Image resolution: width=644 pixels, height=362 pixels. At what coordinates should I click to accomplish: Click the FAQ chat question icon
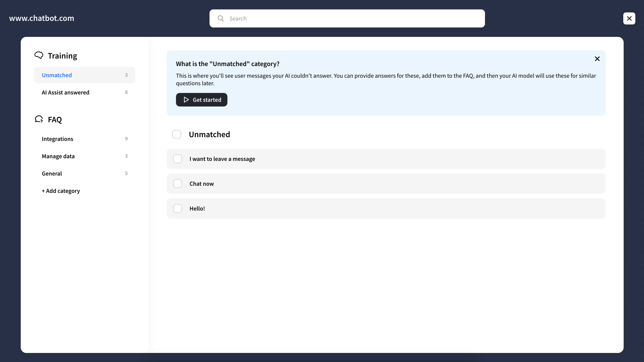coord(39,119)
